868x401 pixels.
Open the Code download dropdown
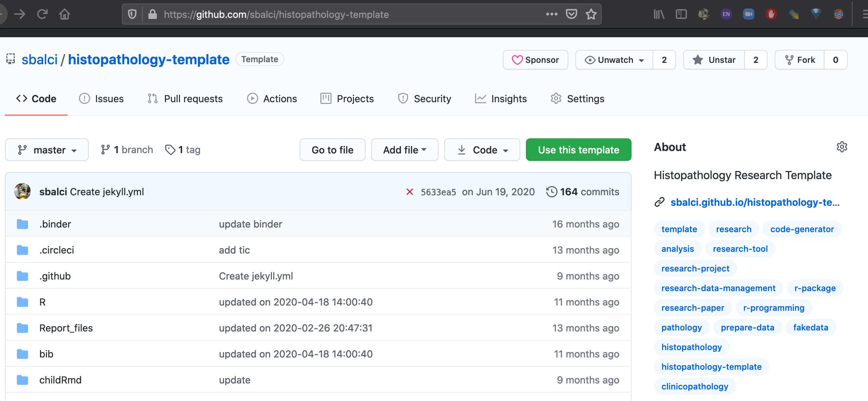coord(482,150)
